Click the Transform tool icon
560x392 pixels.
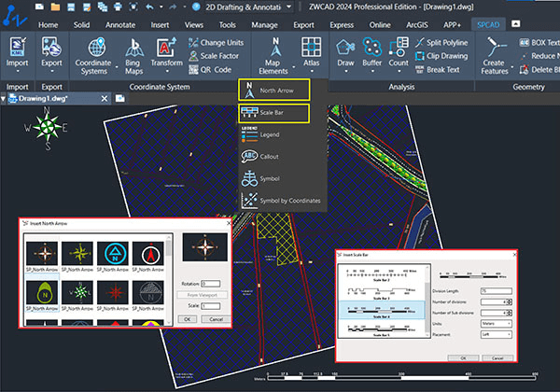point(166,47)
